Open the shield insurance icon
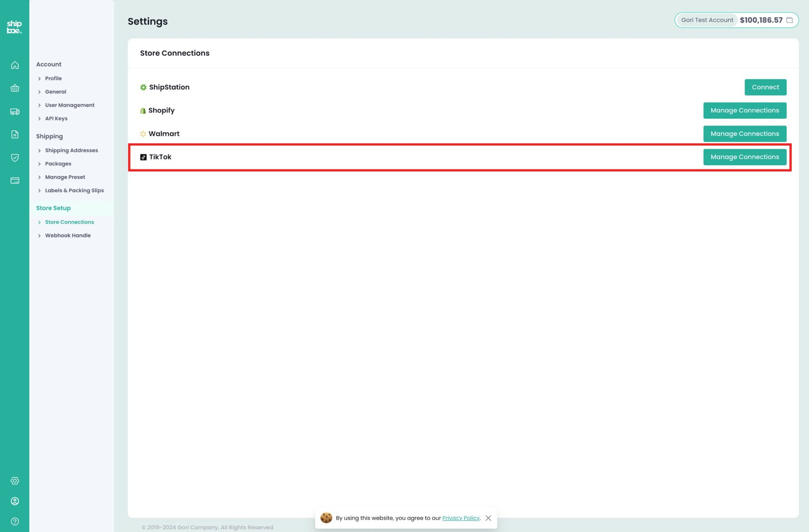 [x=15, y=158]
